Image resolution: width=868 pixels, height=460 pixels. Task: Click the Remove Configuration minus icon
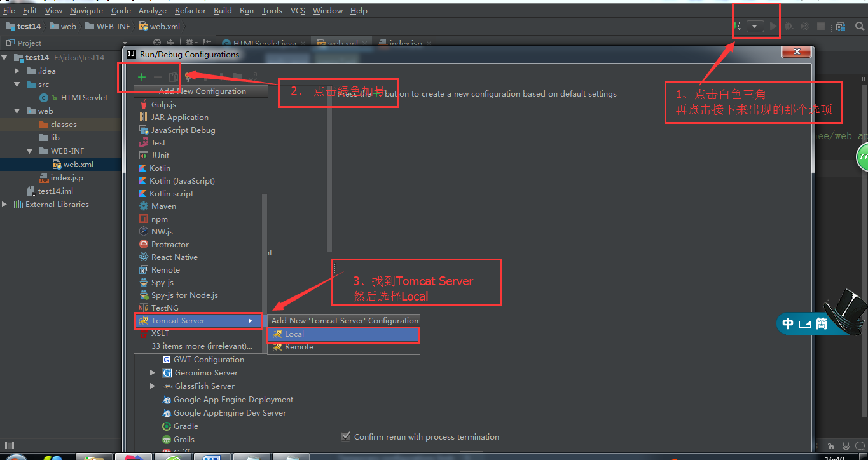(158, 77)
